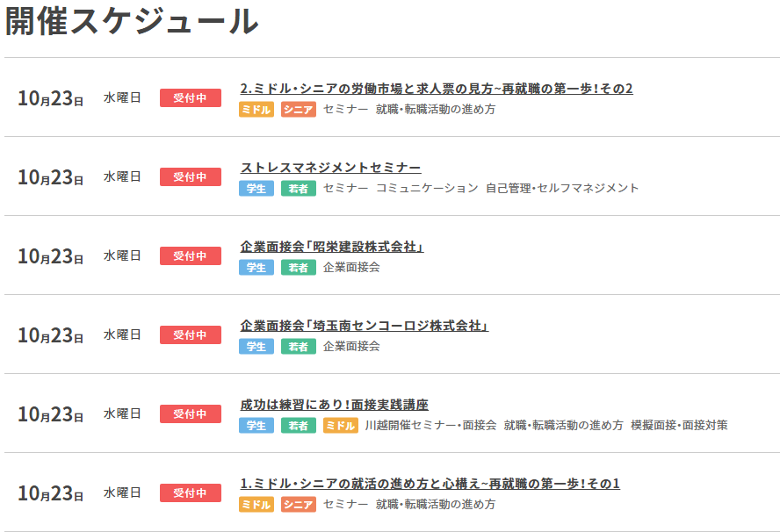780x532 pixels.
Task: Select シニア tag under 労働市場と求人票の見方 seminar
Action: coord(299,110)
